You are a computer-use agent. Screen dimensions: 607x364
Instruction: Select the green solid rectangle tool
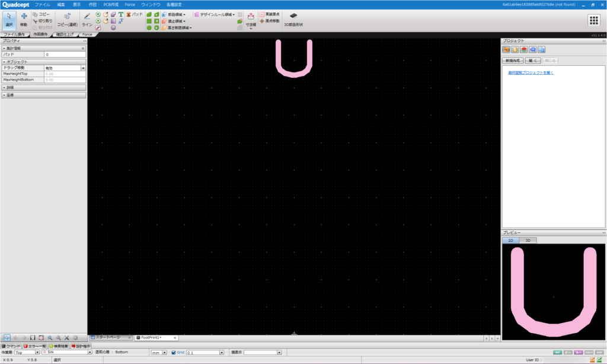[x=149, y=21]
